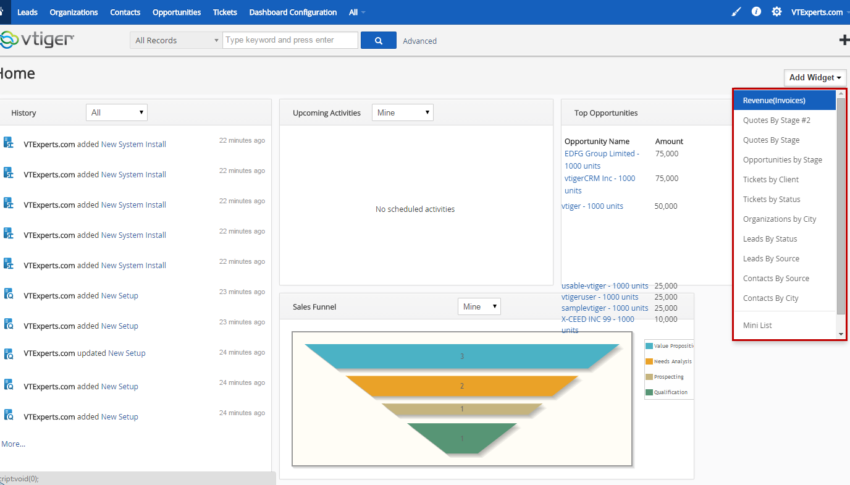850x485 pixels.
Task: Click Amount column header
Action: pos(669,141)
